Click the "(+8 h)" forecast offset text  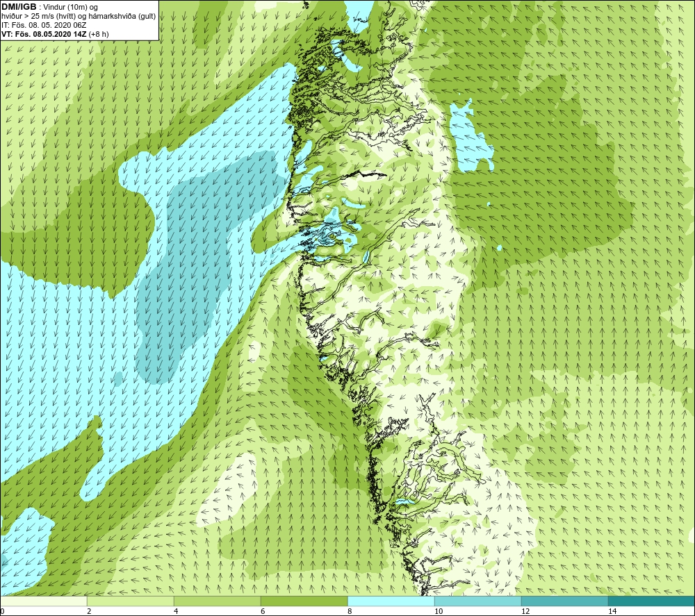point(99,33)
